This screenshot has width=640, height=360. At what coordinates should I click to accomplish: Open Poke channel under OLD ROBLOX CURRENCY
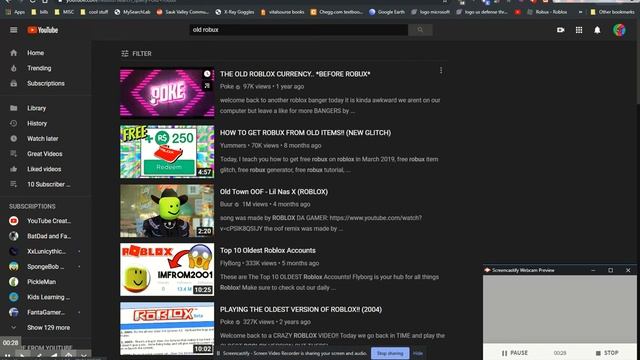pos(227,87)
